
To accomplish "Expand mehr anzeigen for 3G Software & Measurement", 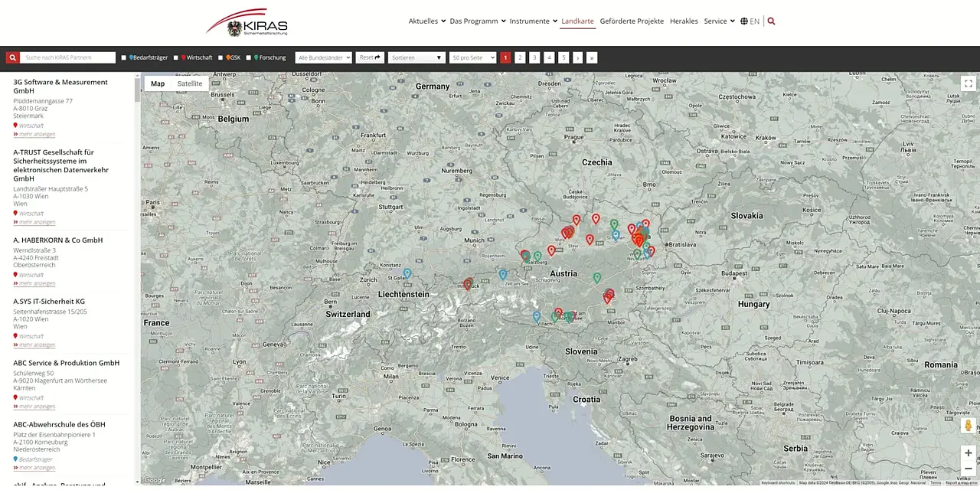I will 34,134.
